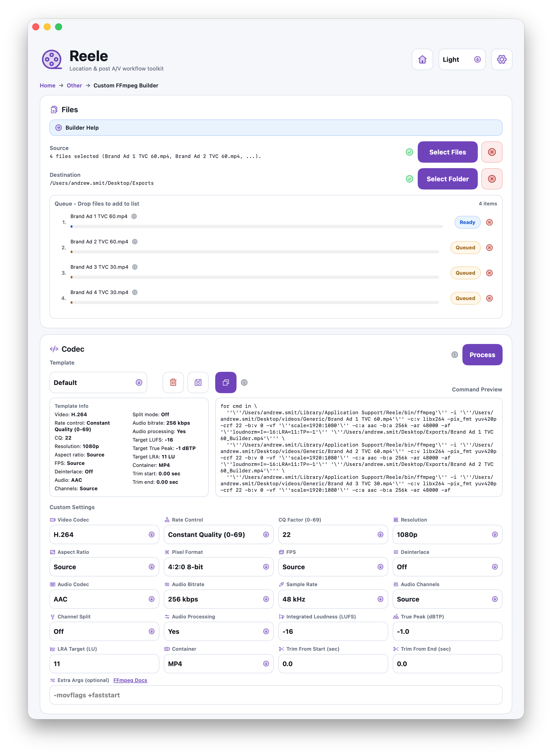Go to Home in the breadcrumb
Image resolution: width=552 pixels, height=756 pixels.
47,86
